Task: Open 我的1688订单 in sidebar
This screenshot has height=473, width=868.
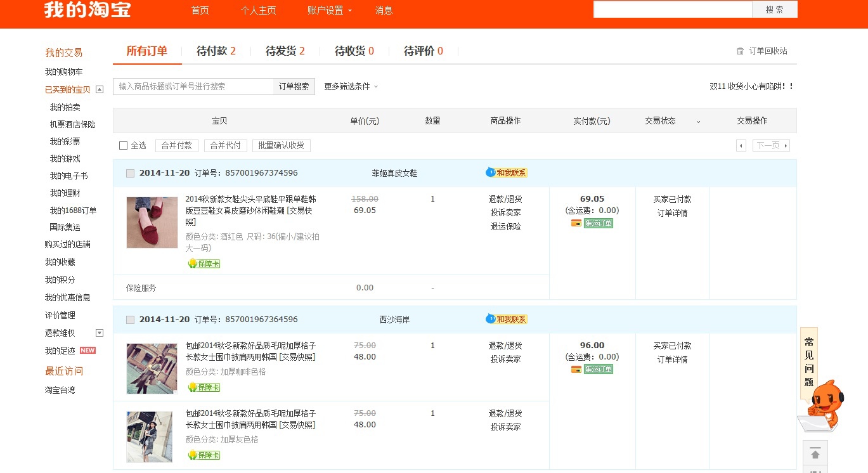Action: [73, 211]
